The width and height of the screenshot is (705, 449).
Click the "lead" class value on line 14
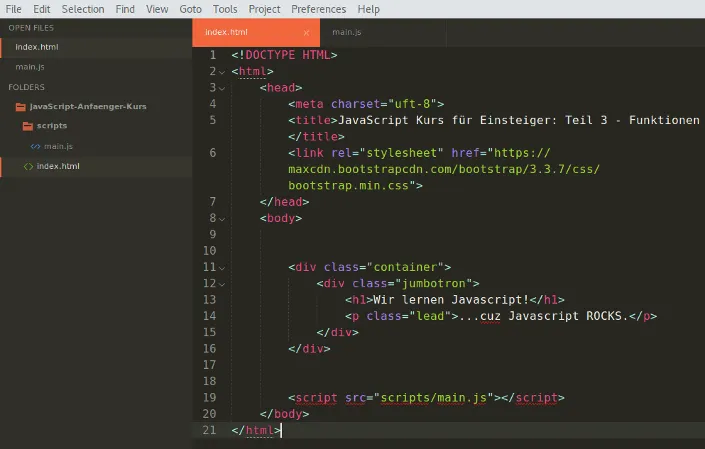click(x=430, y=316)
